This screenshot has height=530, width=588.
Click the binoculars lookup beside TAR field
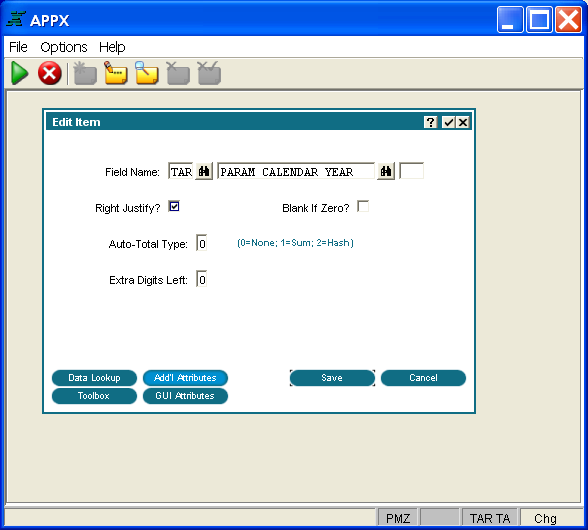point(204,171)
